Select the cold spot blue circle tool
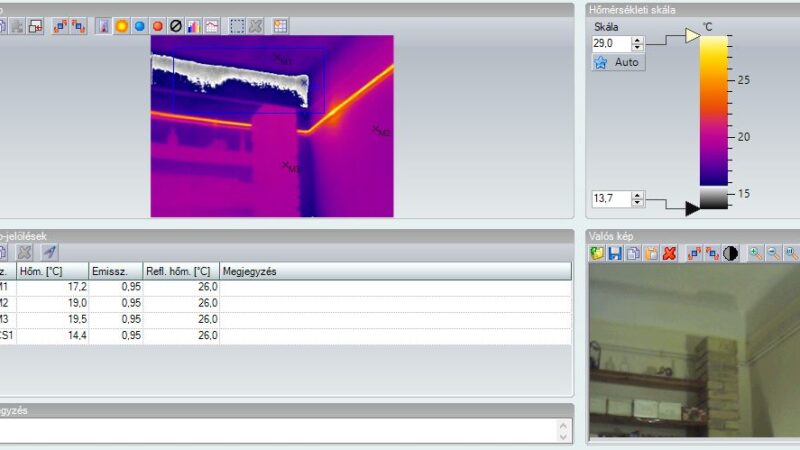Screen dimensions: 800x450 140,26
